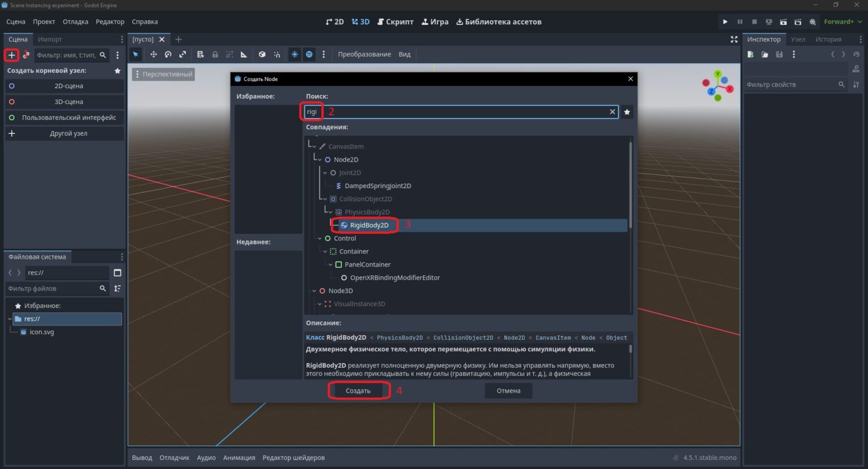Click the lock selected node padlock

tap(215, 54)
